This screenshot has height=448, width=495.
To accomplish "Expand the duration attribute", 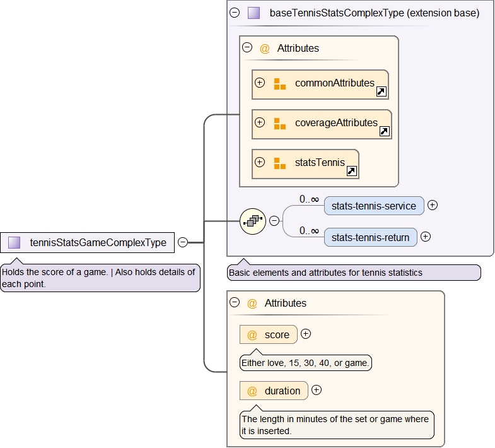I will click(x=317, y=390).
